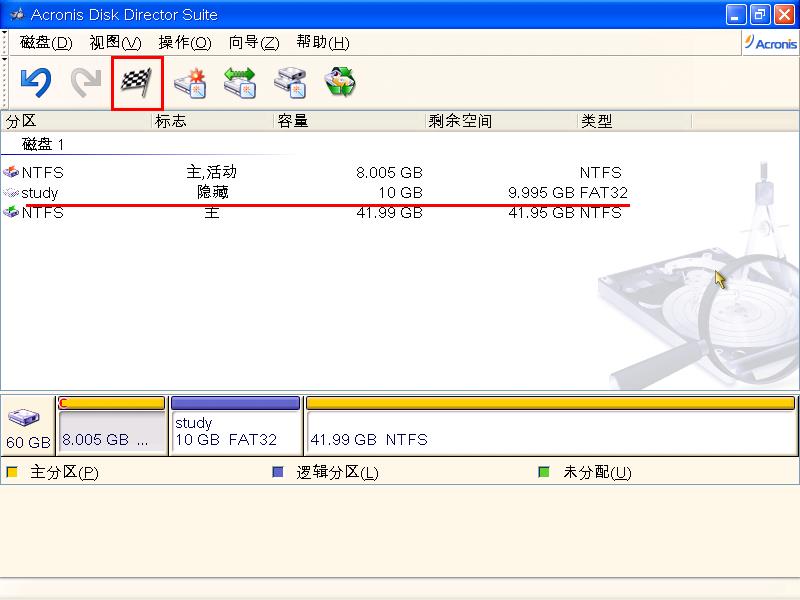Minimize the Acronis Disk Director window
This screenshot has height=600, width=800.
(x=736, y=14)
